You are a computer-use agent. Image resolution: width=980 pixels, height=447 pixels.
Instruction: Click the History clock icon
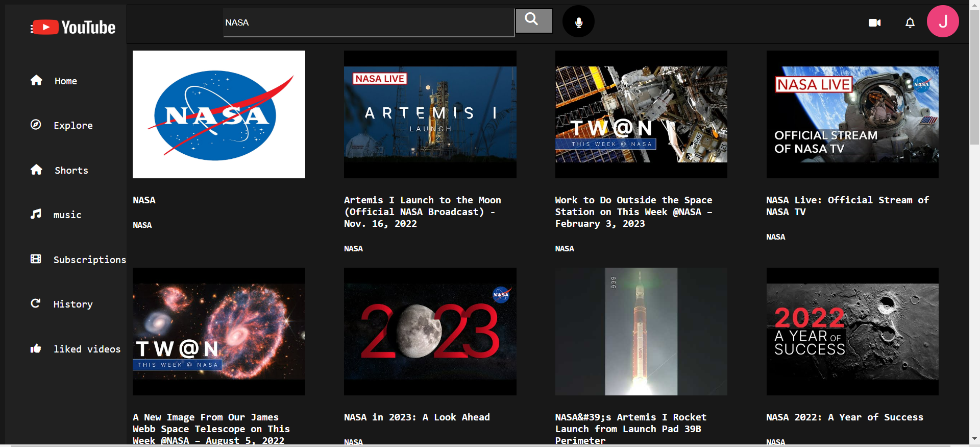pyautogui.click(x=36, y=303)
